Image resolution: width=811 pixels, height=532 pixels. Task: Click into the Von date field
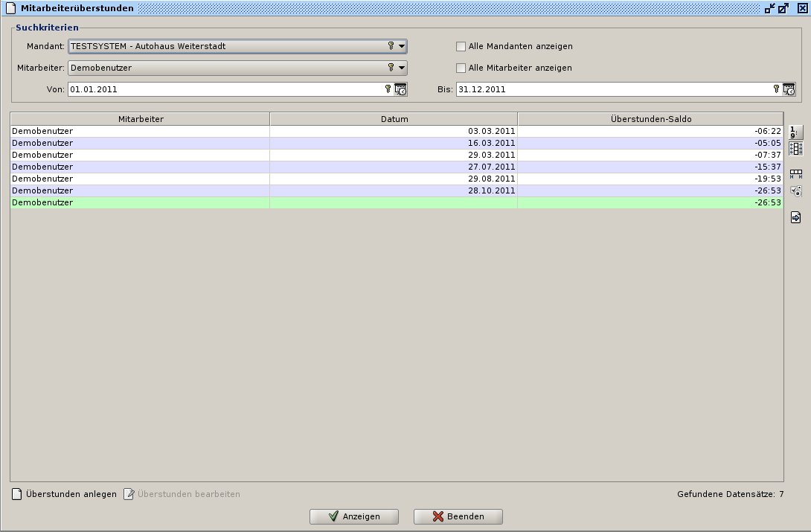tap(223, 89)
